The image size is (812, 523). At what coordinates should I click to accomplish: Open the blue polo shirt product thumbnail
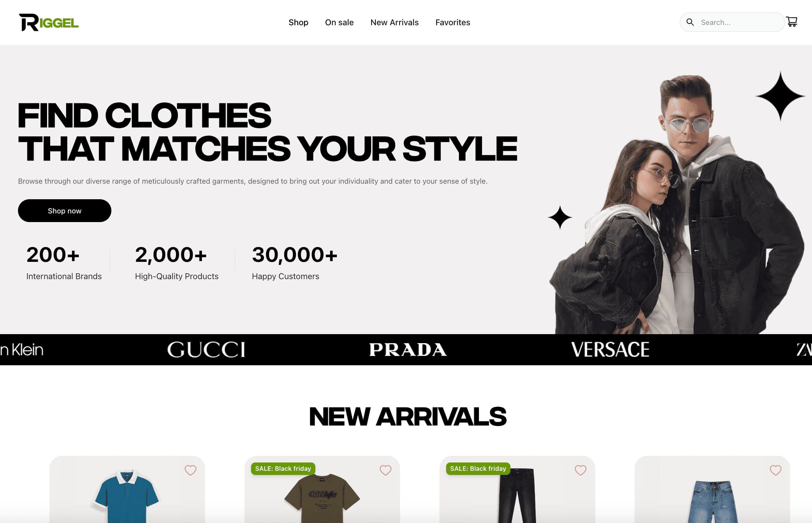[127, 495]
